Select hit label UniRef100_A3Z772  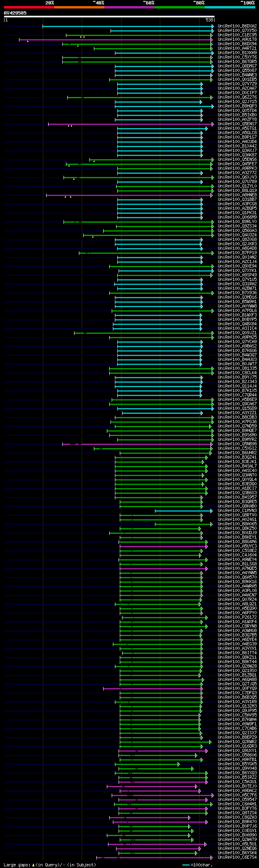pyautogui.click(x=237, y=173)
